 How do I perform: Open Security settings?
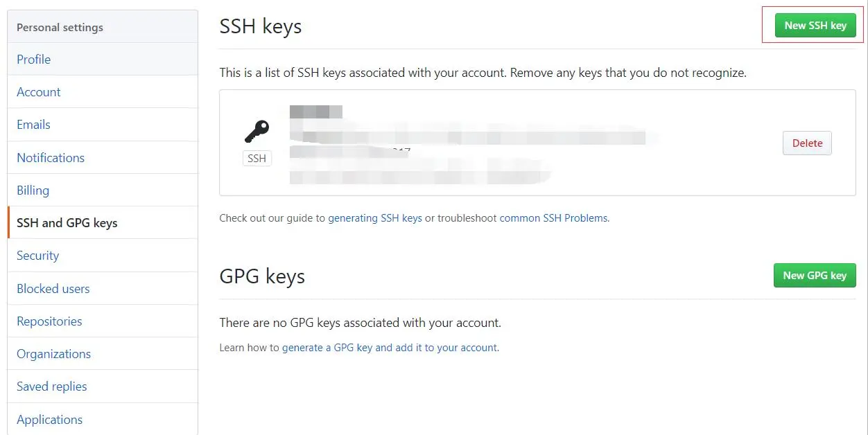[103, 256]
